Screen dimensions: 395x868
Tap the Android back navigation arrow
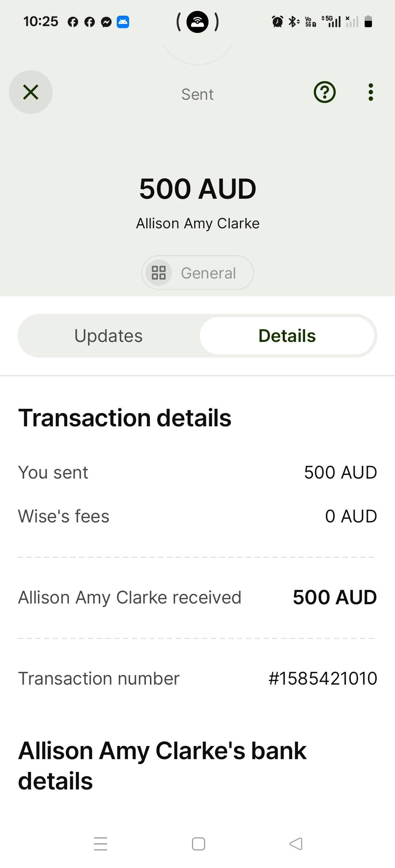click(296, 844)
